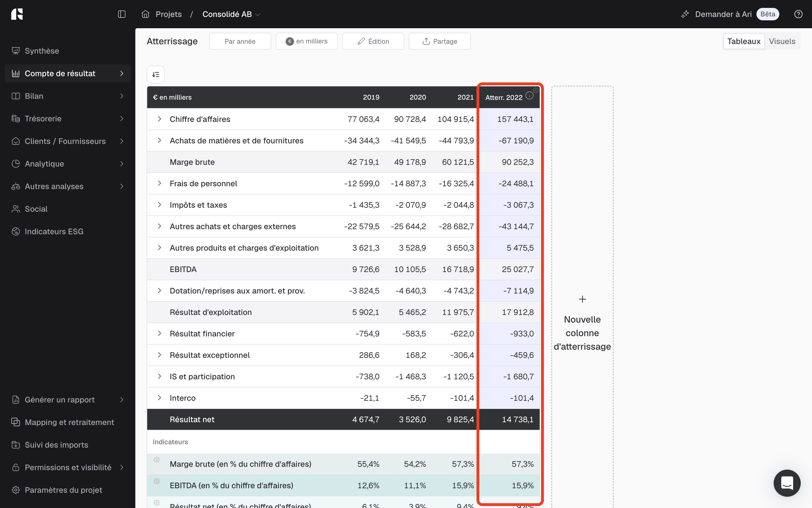Click the app logo in the sidebar
The height and width of the screenshot is (508, 812).
(x=17, y=14)
